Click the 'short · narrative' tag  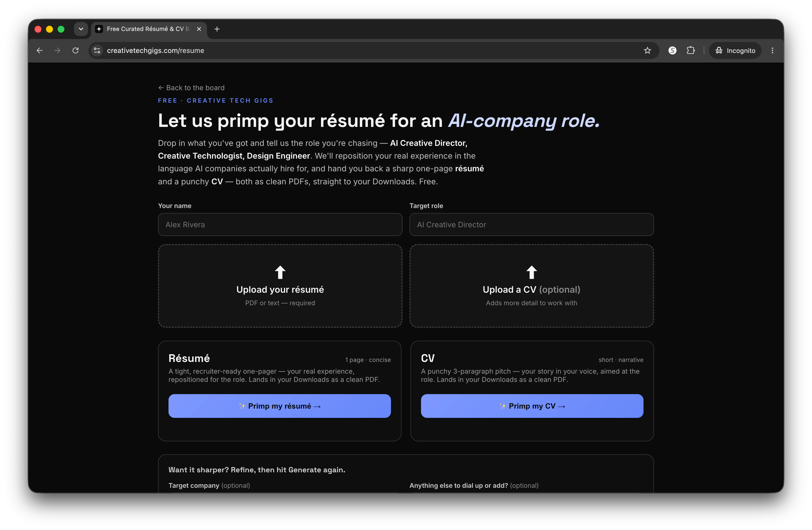(620, 360)
